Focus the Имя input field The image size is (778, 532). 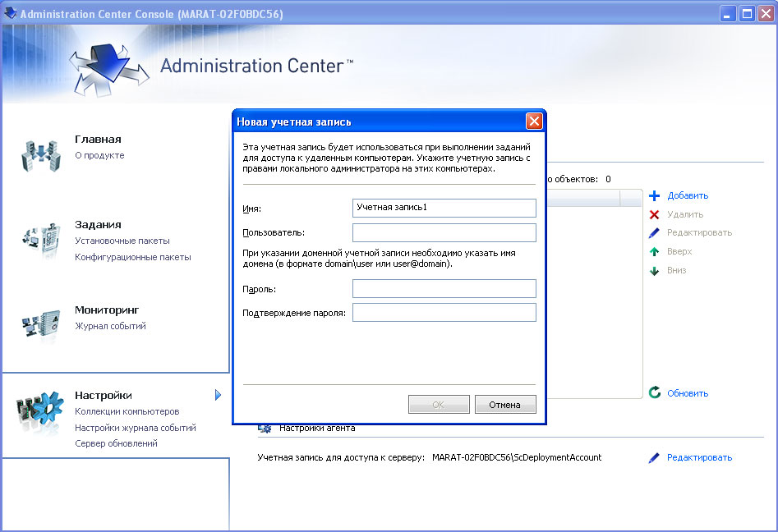[x=444, y=208]
